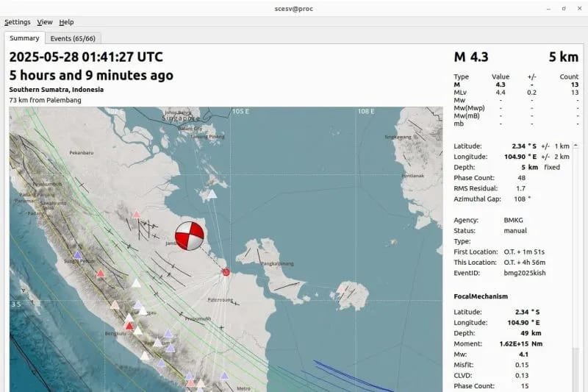The width and height of the screenshot is (588, 392).
Task: Maximize the scesv window
Action: [562, 7]
